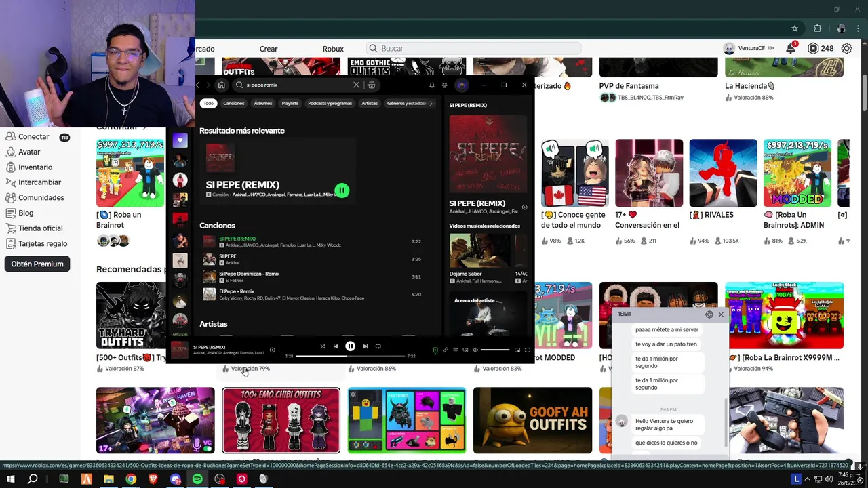Toggle Spotify full screen mode
868x488 pixels.
pos(528,350)
